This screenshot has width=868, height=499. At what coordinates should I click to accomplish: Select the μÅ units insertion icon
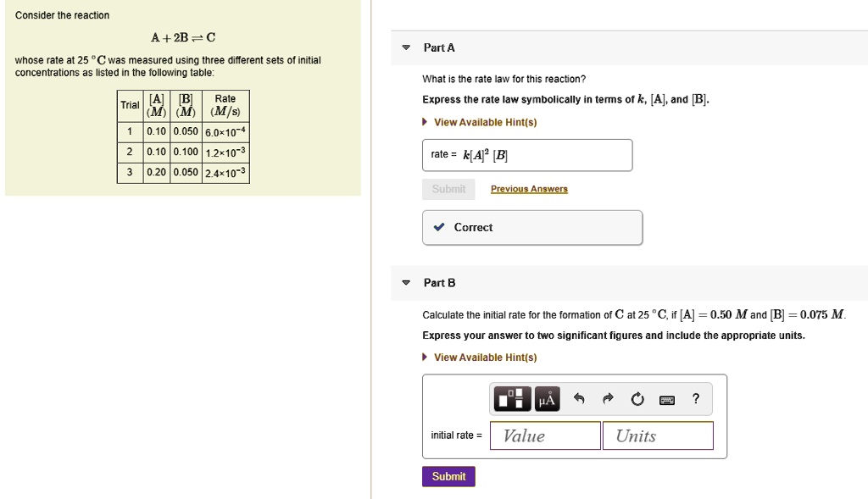[x=547, y=398]
